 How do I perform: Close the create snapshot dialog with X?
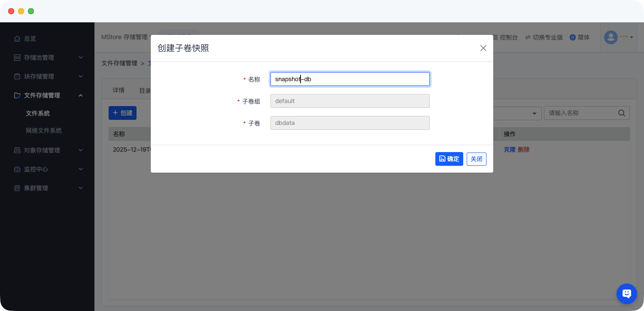483,48
